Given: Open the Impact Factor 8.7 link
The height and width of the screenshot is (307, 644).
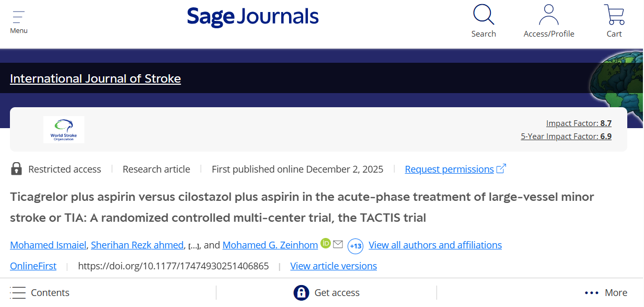Looking at the screenshot, I should [578, 123].
